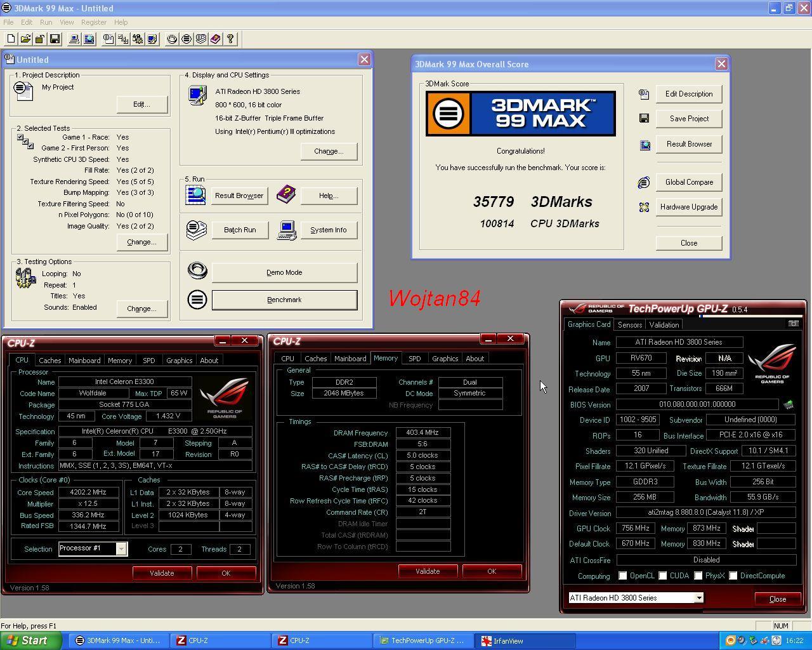812x650 pixels.
Task: Click the close-folder toolbar icon
Action: click(x=40, y=39)
